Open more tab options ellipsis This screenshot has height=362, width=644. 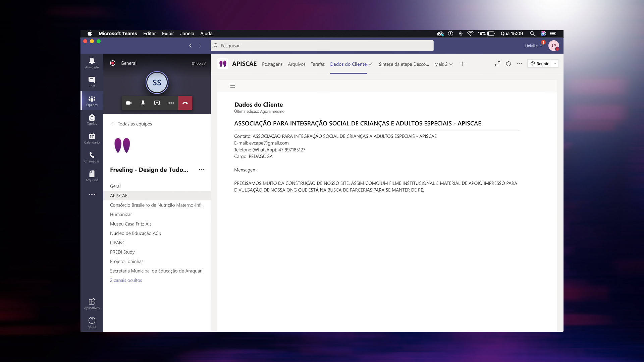[x=519, y=64]
